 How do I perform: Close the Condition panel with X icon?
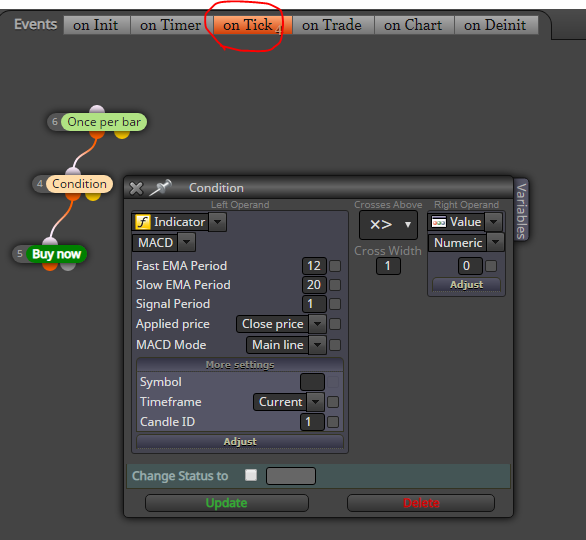[x=136, y=188]
